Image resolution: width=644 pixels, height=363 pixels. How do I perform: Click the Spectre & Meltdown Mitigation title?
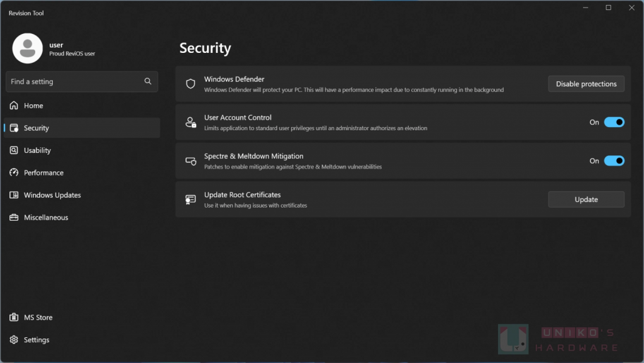coord(254,156)
